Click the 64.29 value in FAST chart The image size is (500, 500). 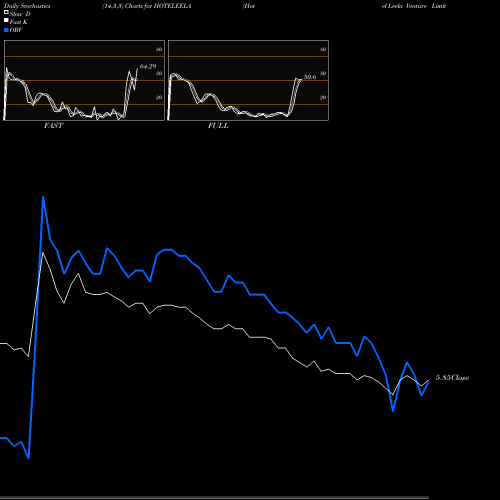(148, 67)
